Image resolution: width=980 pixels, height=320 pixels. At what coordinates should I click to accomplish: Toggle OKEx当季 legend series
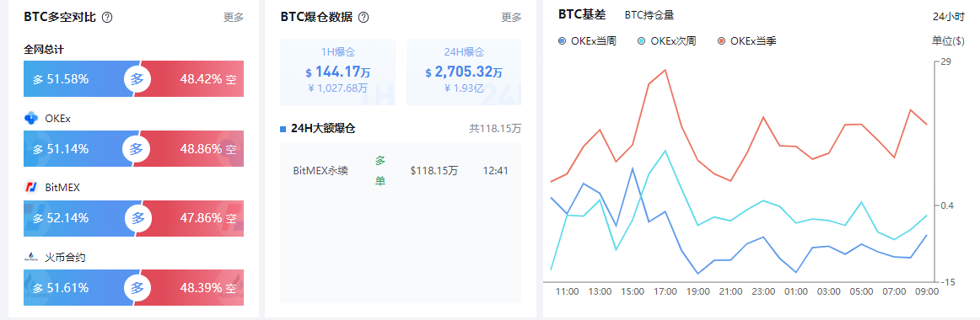[747, 41]
